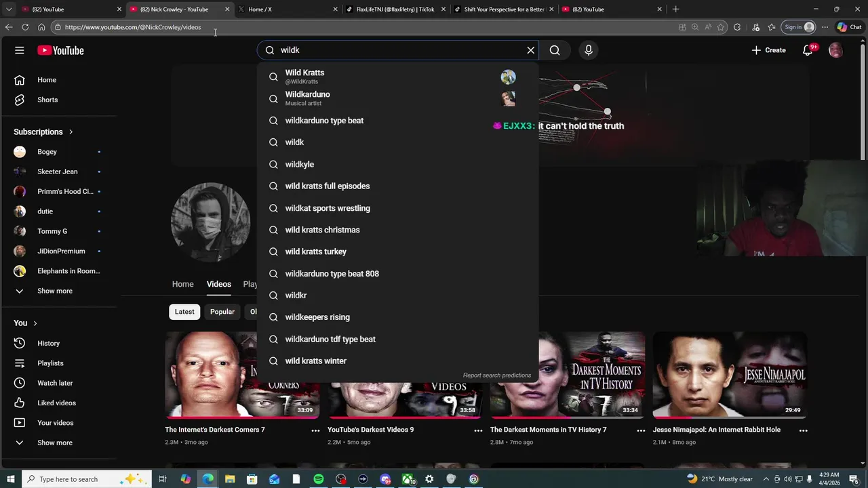Open options for 'The Darkest Moments in TV History 7'
868x488 pixels.
641,430
